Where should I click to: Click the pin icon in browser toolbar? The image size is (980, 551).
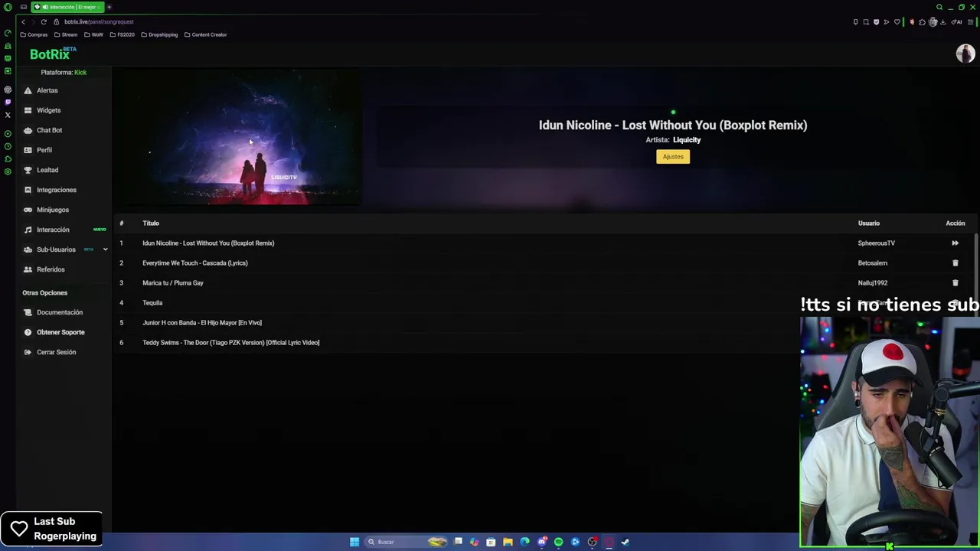[x=855, y=22]
